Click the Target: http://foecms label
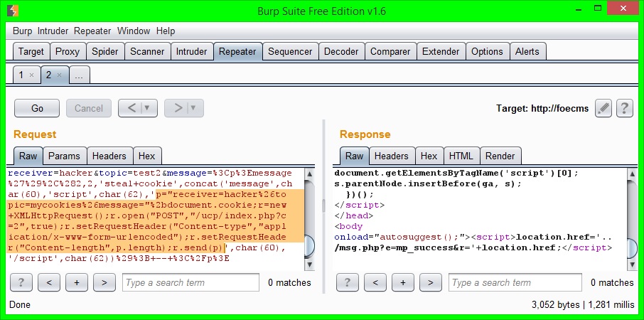 pos(542,109)
